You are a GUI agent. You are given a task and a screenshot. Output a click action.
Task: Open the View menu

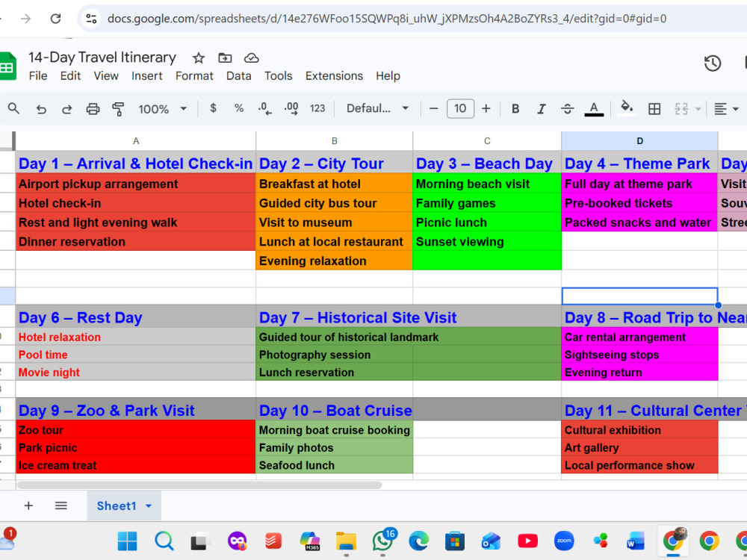[106, 76]
